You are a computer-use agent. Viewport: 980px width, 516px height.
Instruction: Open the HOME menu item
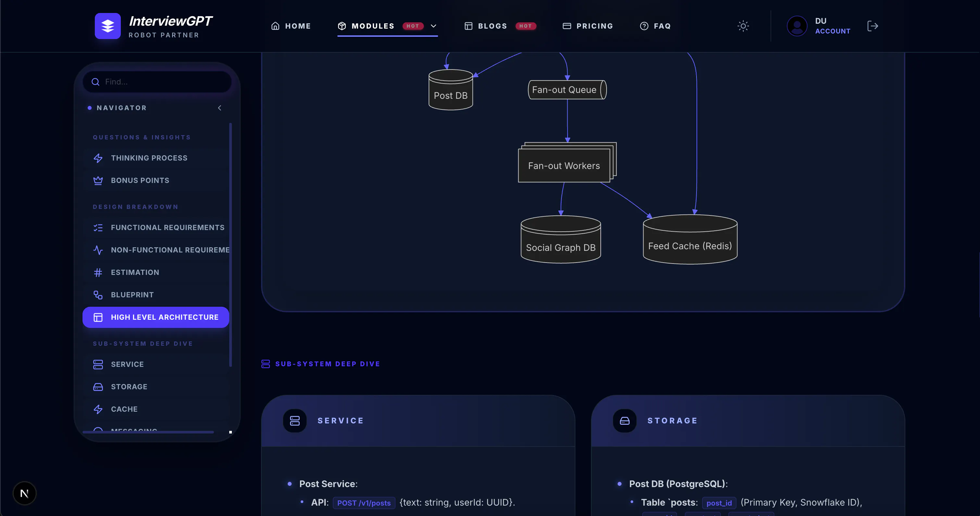click(x=291, y=26)
